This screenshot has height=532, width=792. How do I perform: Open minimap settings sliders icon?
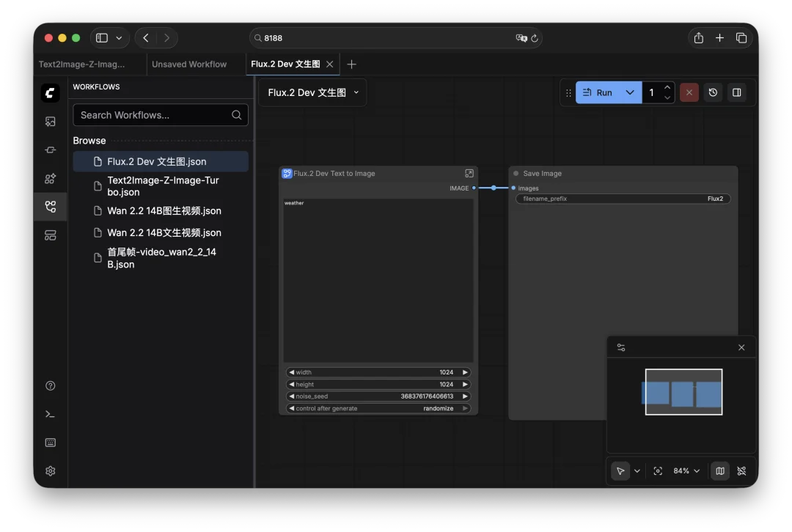621,347
